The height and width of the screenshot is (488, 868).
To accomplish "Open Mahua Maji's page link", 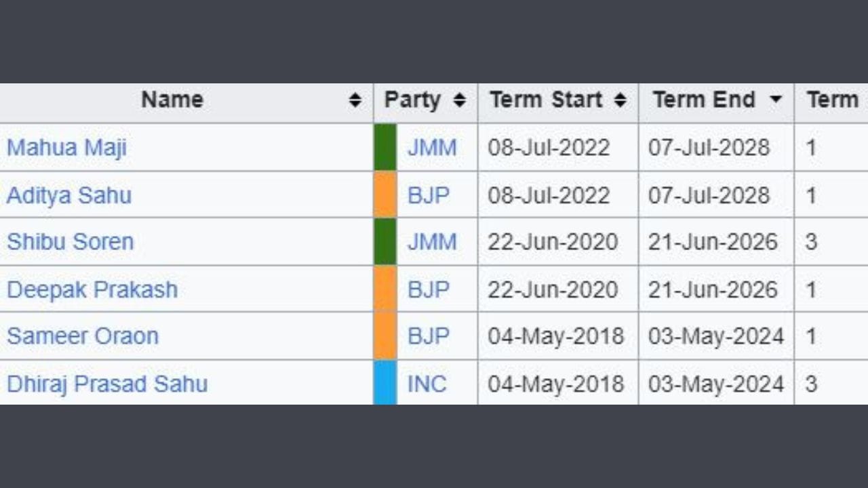I will point(66,148).
